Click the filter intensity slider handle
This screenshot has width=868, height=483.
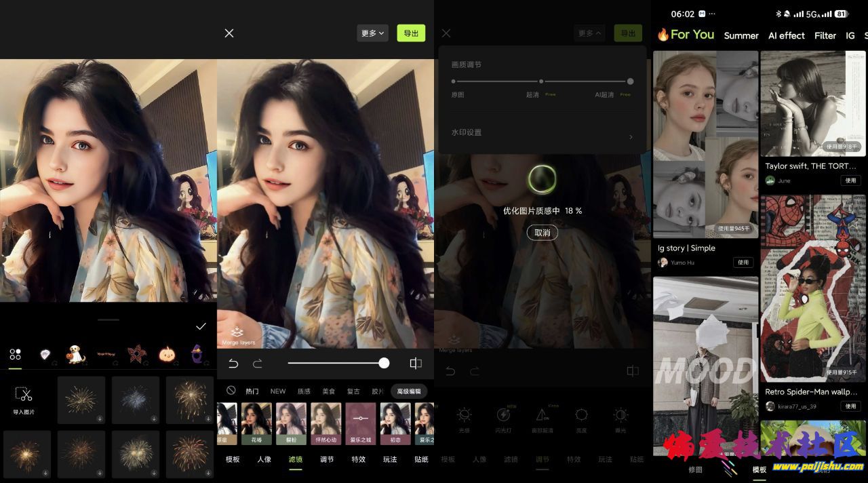[x=384, y=364]
